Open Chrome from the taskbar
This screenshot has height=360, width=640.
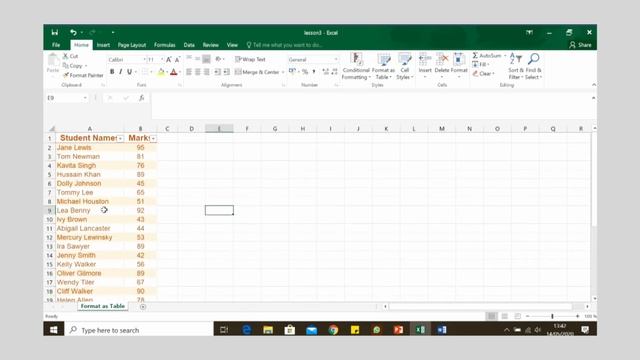[333, 330]
